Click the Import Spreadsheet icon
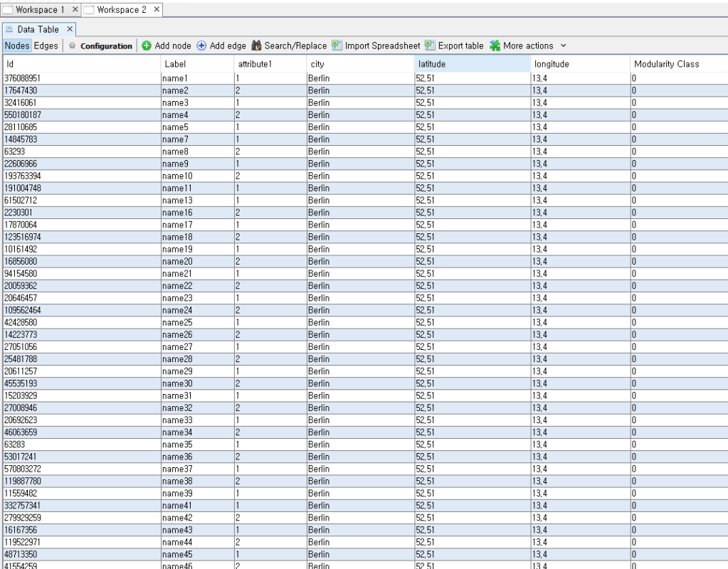The width and height of the screenshot is (728, 569). 337,46
